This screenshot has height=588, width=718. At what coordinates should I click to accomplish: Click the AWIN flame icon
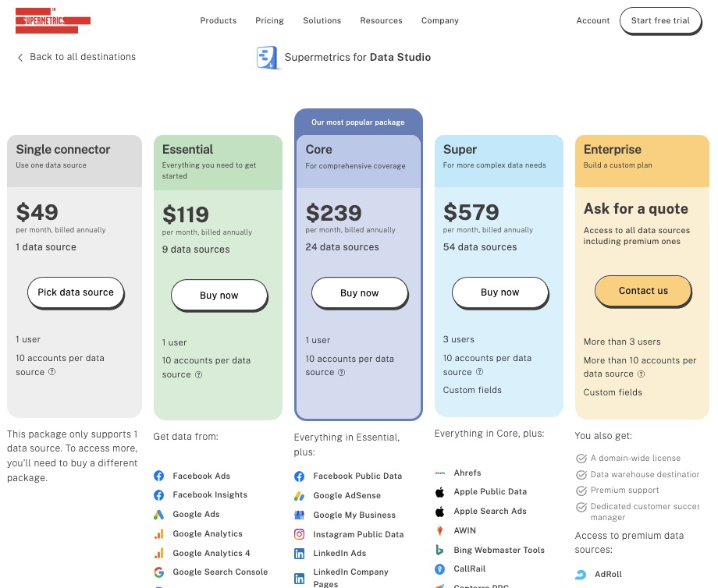pyautogui.click(x=440, y=530)
